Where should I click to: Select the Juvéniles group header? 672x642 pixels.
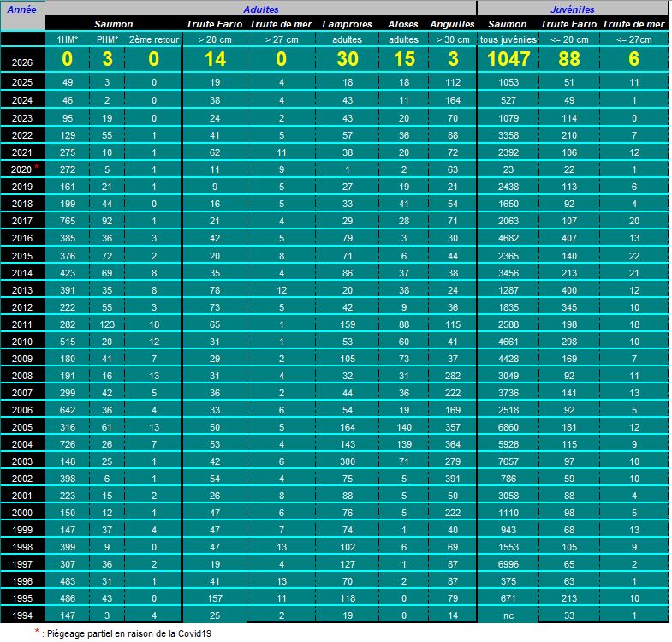tap(573, 9)
